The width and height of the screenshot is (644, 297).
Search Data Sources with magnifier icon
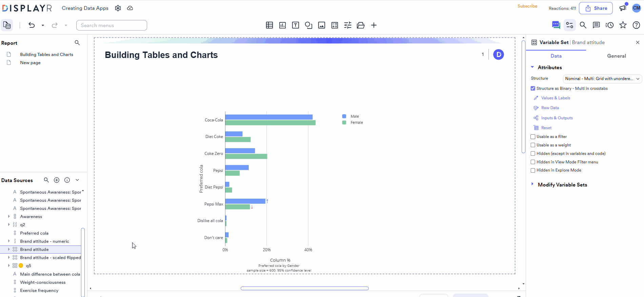(46, 180)
